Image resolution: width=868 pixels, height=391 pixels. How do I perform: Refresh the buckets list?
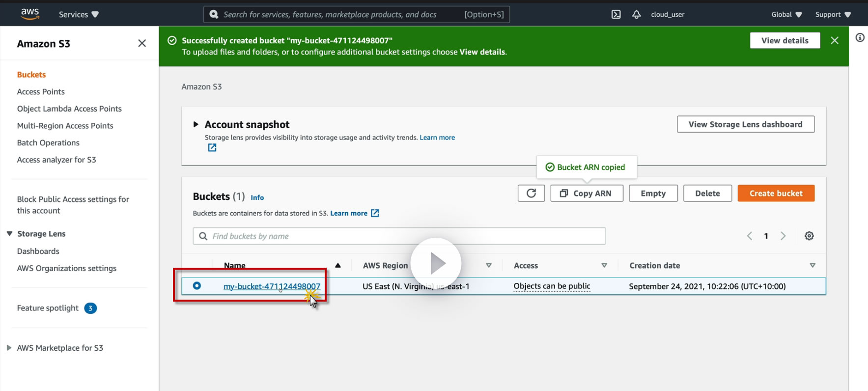click(531, 193)
